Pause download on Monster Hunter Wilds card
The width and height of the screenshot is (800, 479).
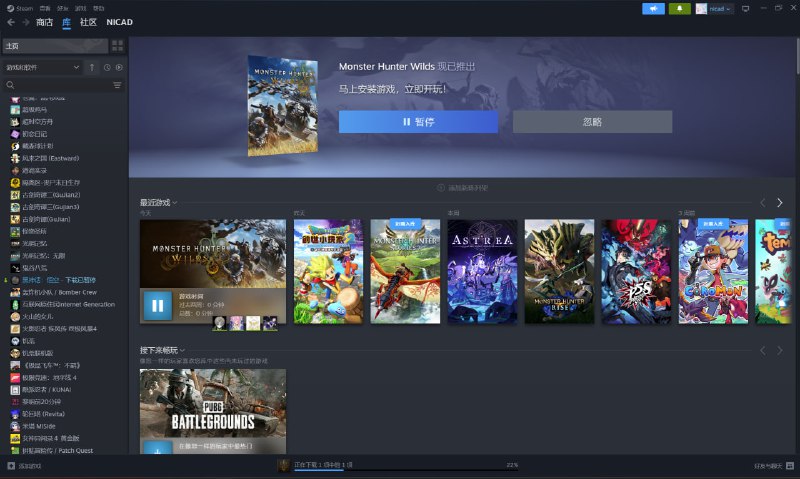coord(156,305)
